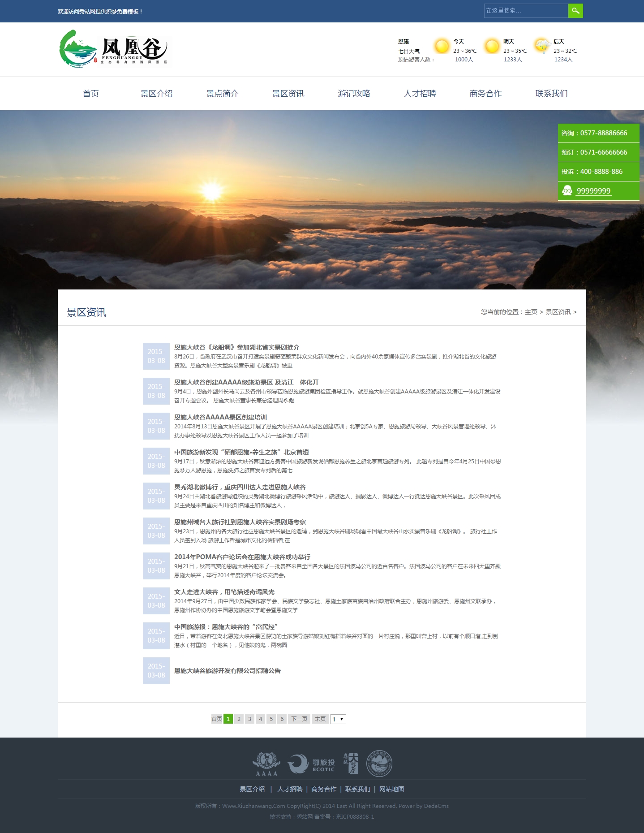Open the 游记攻略 navigation menu item
Screen dimensions: 644x833
pos(354,94)
